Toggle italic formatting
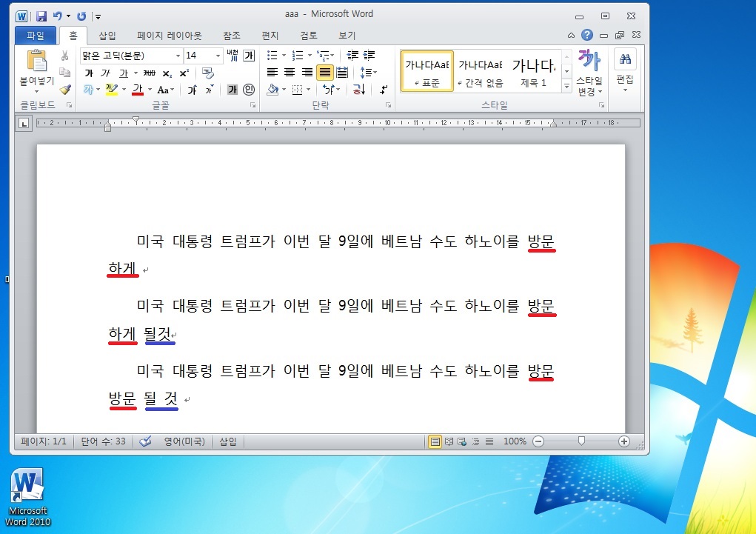The height and width of the screenshot is (534, 756). coord(106,73)
